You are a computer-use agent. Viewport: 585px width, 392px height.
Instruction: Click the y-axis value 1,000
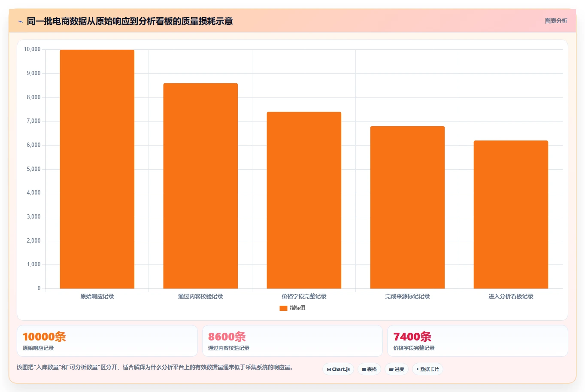click(33, 264)
